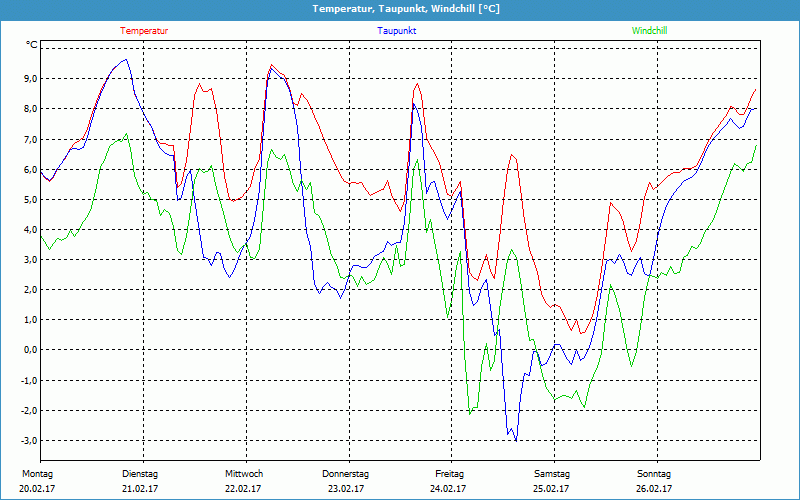Click the 2,0 y-axis value
The image size is (800, 500).
(31, 290)
